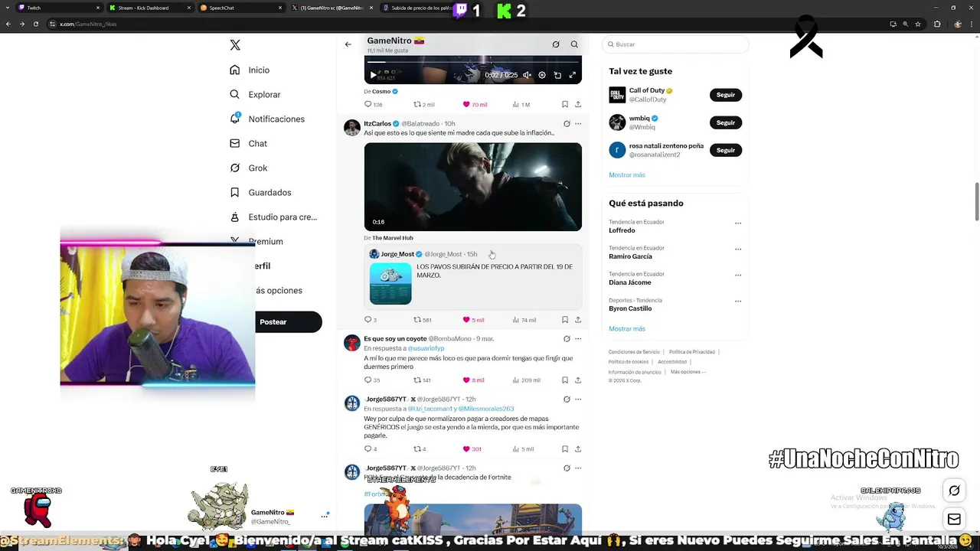
Task: Open more options on ItzCarlos post
Action: [x=578, y=123]
